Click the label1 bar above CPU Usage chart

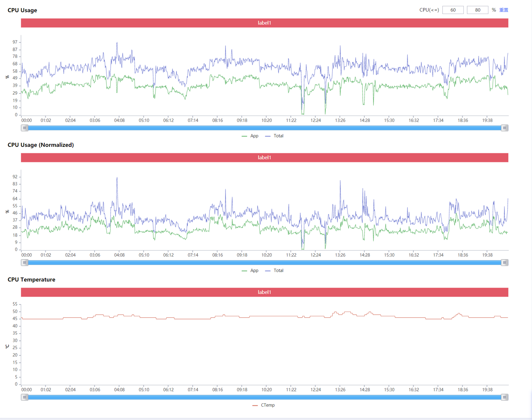tap(264, 23)
